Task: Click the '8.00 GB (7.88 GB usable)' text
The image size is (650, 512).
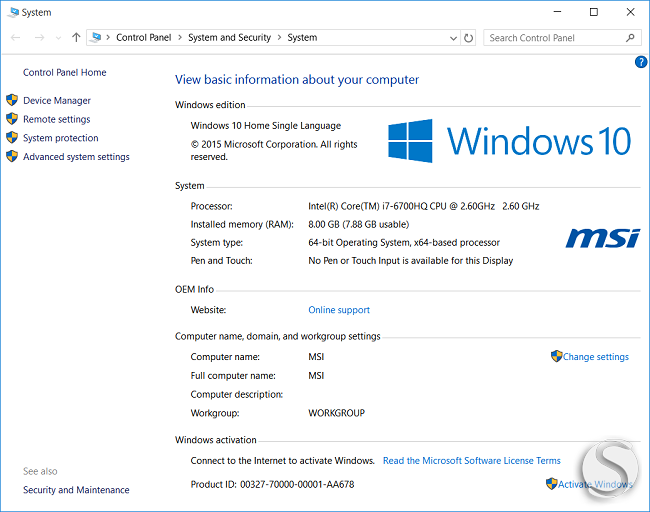Action: tap(359, 225)
